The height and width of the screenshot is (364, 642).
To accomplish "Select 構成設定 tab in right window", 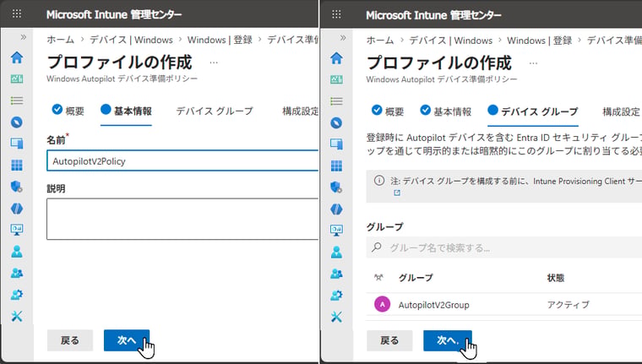I will [621, 111].
